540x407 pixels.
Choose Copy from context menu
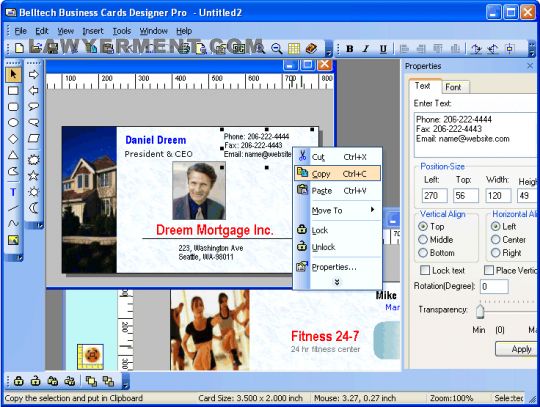pyautogui.click(x=338, y=174)
